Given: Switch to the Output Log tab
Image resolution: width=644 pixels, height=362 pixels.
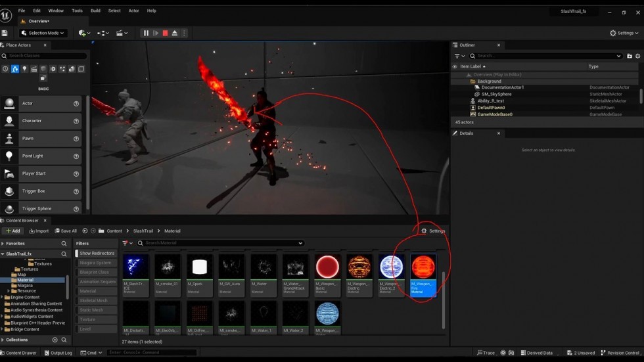Looking at the screenshot, I should pos(58,353).
